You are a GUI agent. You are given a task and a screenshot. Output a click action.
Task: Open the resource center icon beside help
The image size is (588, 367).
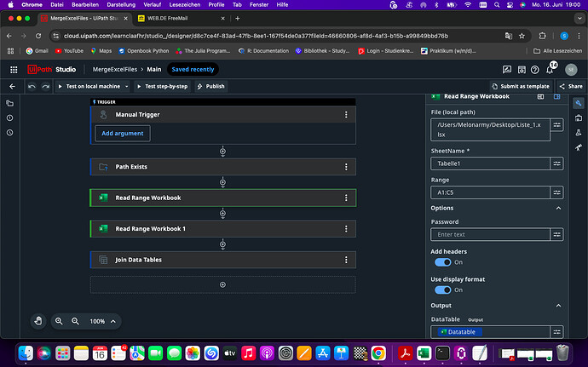tap(522, 69)
